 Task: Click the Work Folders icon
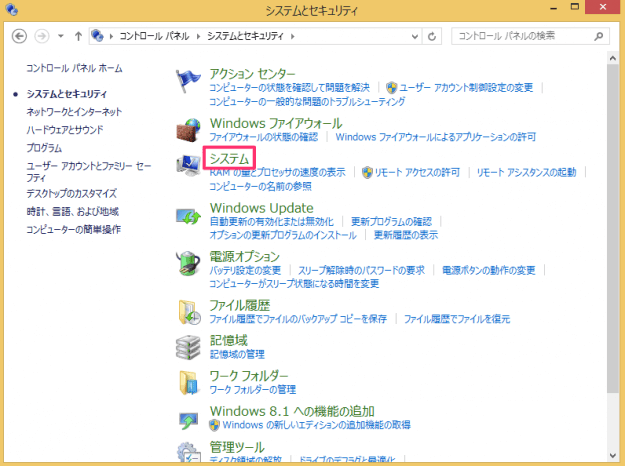tap(188, 381)
